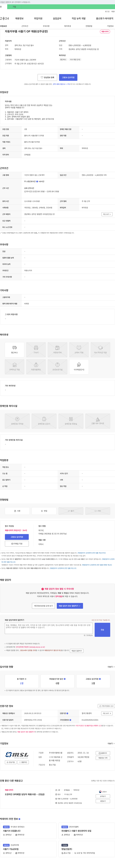Click 요약보기 on 도장라인 OP job
Screen dimensions: 115x868
[x=103, y=796]
